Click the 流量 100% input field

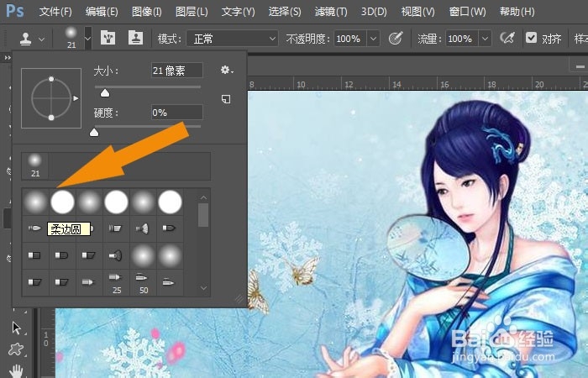coord(462,39)
